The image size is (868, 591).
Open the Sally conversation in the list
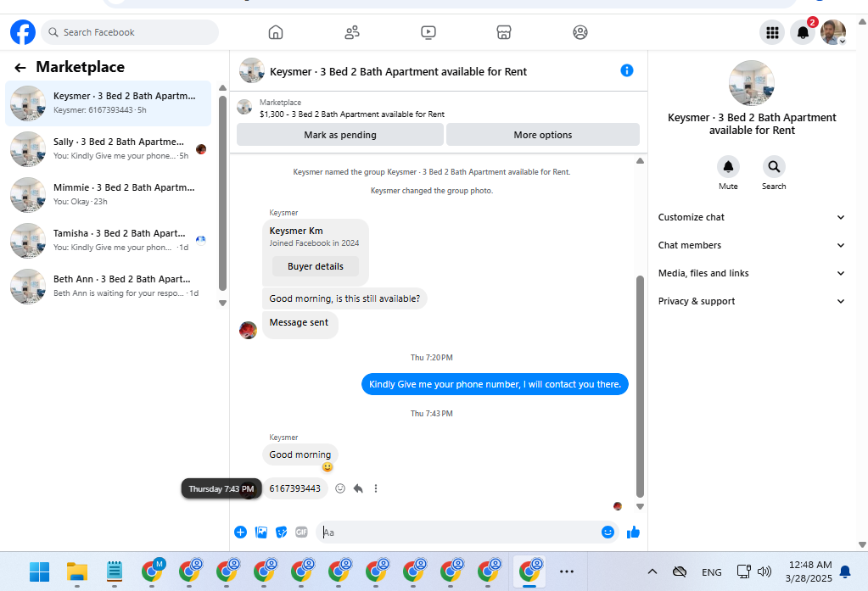tap(109, 149)
